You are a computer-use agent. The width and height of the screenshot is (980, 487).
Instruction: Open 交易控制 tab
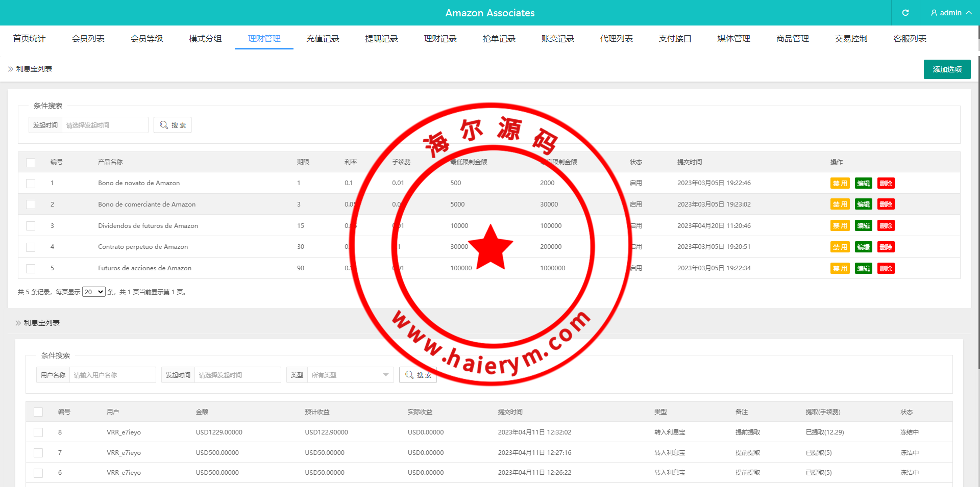pos(851,38)
